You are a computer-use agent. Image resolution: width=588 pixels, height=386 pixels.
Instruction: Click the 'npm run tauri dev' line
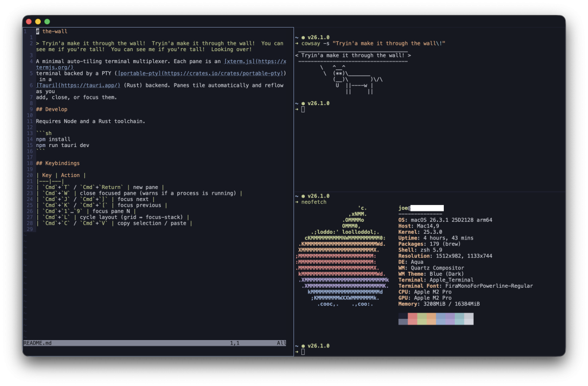click(63, 145)
